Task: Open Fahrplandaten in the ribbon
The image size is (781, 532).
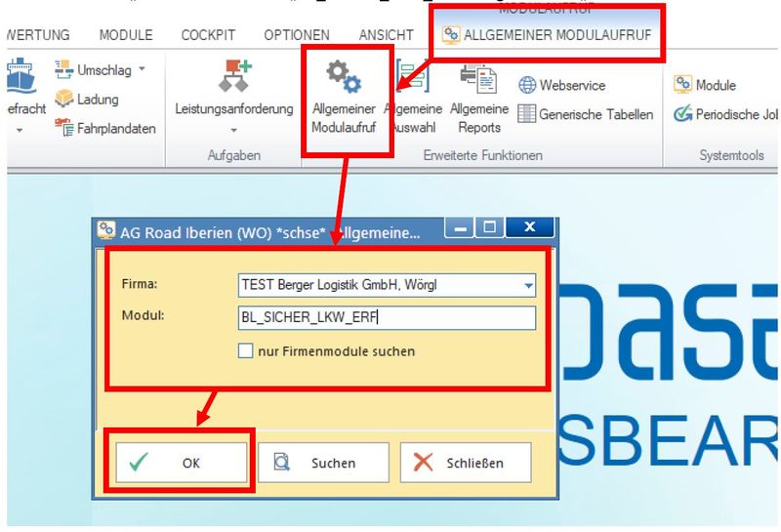Action: click(x=105, y=128)
